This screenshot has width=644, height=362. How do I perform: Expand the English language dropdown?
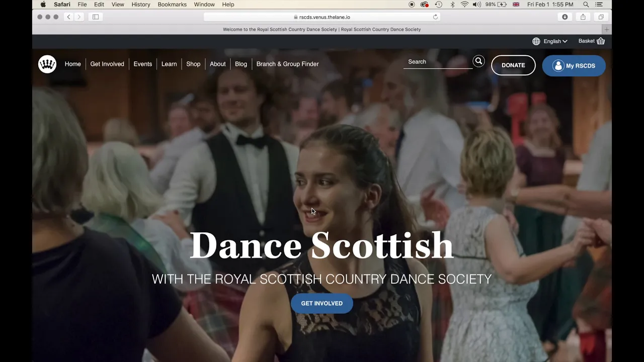point(555,41)
